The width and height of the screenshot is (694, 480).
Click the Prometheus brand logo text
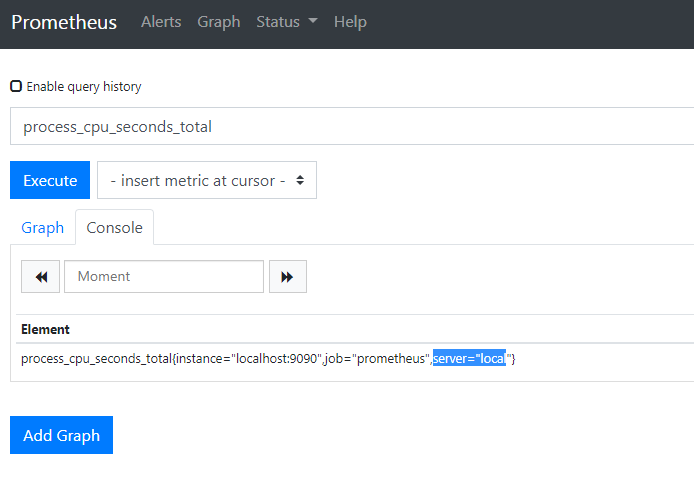tap(64, 22)
